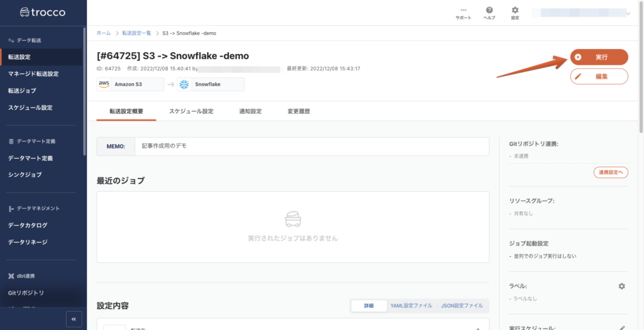Click the Amazon S3 source badge
The height and width of the screenshot is (330, 644).
[x=130, y=84]
